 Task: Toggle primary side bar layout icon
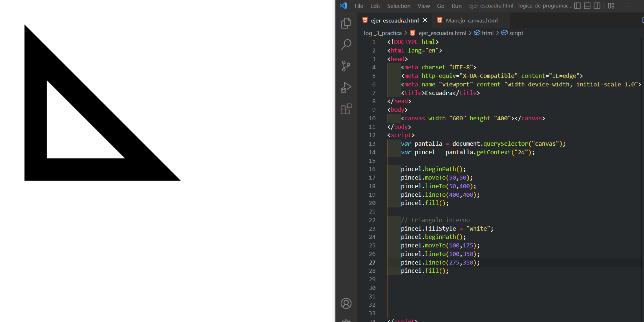point(577,6)
